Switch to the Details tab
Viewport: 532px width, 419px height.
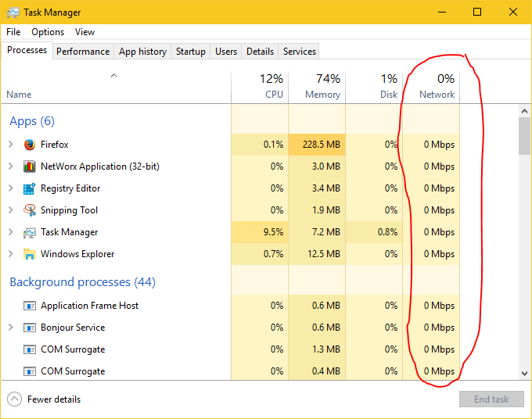(261, 52)
